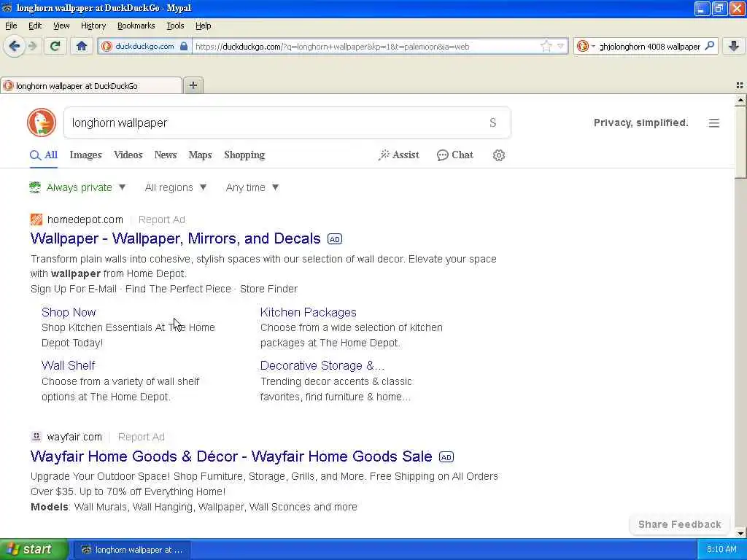Screen dimensions: 747x560
Task: Open the search engine selector dropdown
Action: 586,46
